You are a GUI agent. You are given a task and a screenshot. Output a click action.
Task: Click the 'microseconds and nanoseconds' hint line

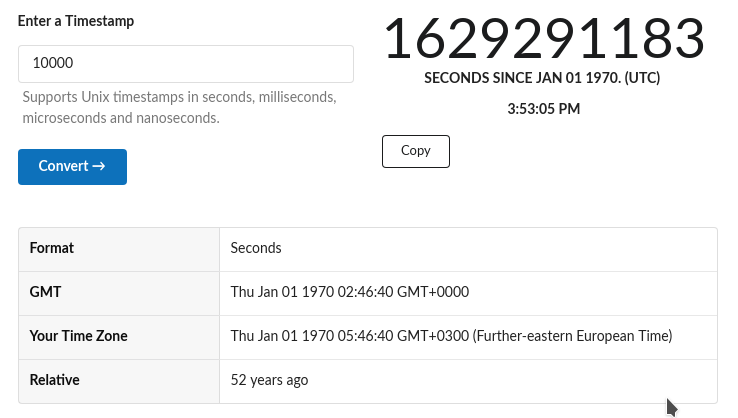[x=120, y=118]
